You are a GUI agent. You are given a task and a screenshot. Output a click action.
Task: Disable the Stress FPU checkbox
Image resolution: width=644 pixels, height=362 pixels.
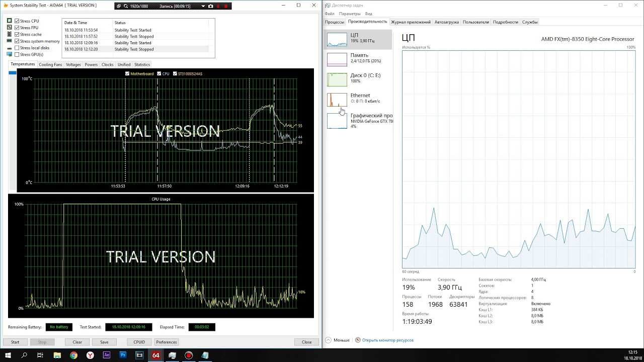click(17, 28)
